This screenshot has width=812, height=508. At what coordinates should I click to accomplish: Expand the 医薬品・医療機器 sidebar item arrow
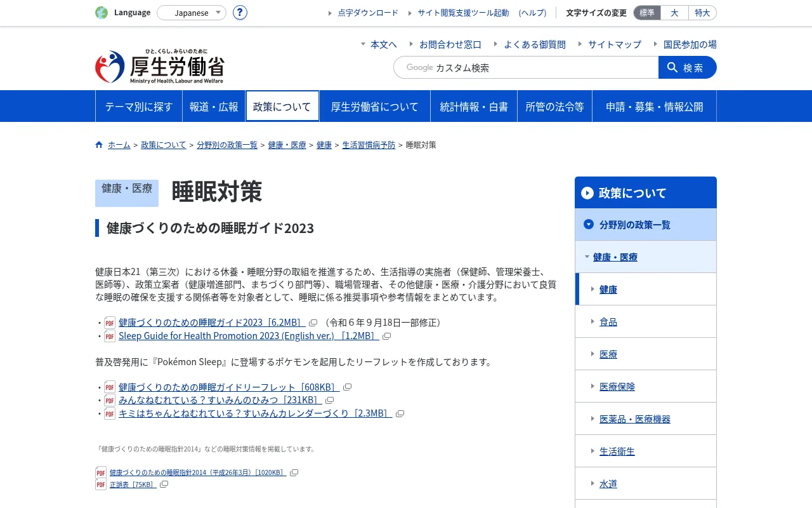pyautogui.click(x=593, y=418)
